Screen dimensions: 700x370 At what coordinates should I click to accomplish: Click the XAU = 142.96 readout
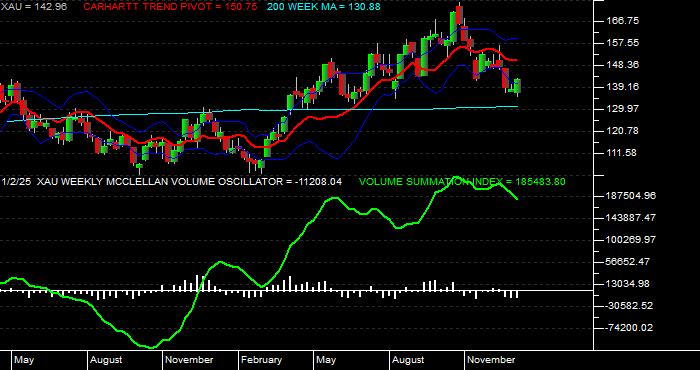tap(33, 7)
